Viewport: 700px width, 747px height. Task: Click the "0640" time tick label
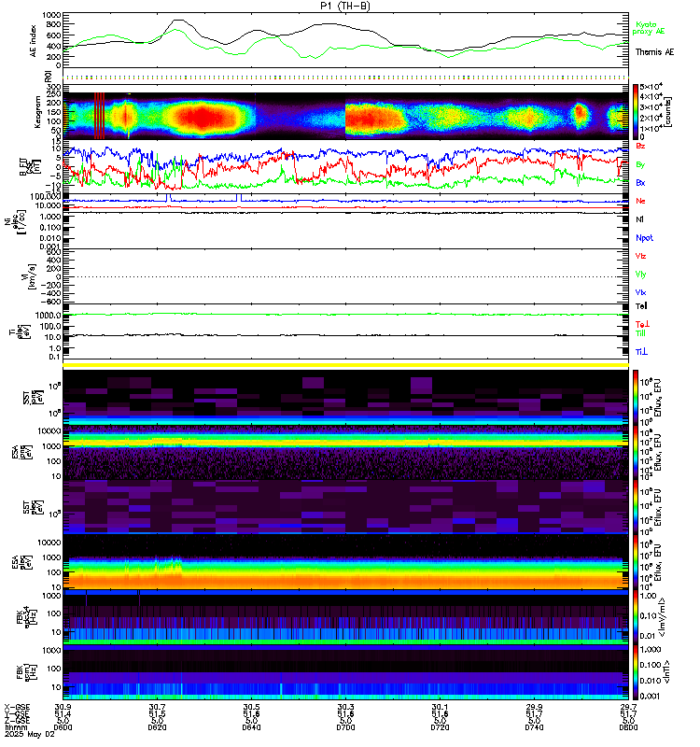(x=251, y=727)
